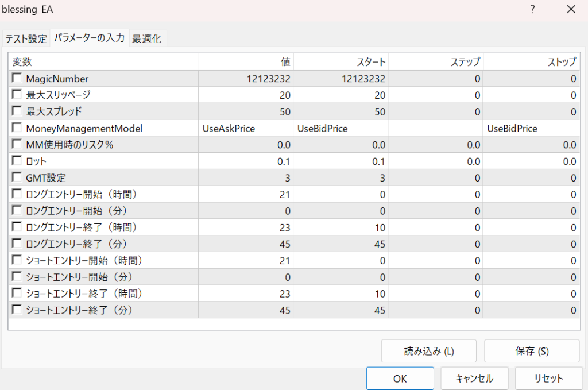Enable the ショートエントリー終了（分） checkbox
This screenshot has height=390, width=588.
17,309
